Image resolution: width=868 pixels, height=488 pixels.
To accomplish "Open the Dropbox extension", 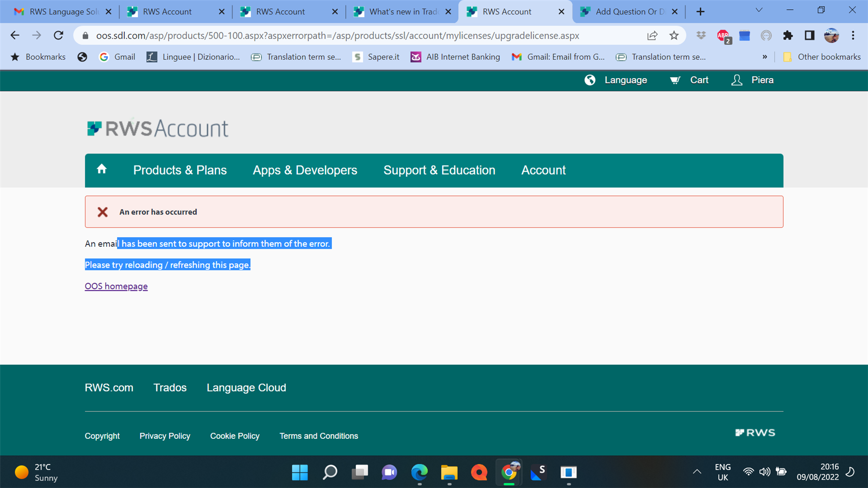I will 701,35.
